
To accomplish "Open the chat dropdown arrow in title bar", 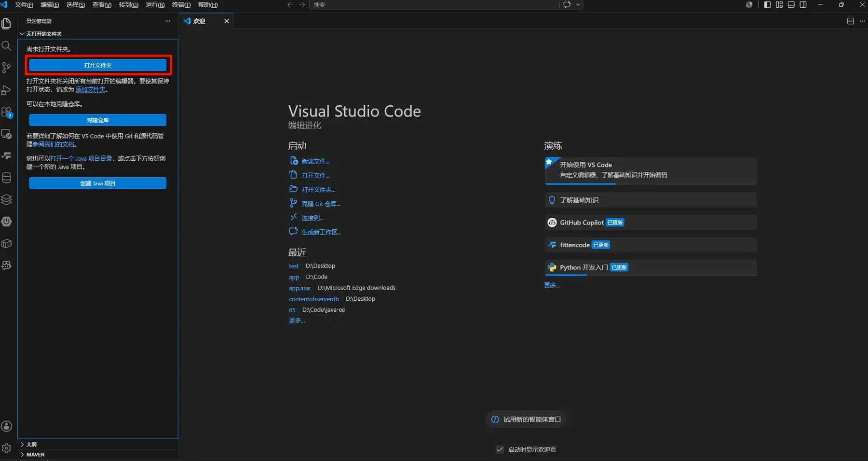I will [x=578, y=5].
